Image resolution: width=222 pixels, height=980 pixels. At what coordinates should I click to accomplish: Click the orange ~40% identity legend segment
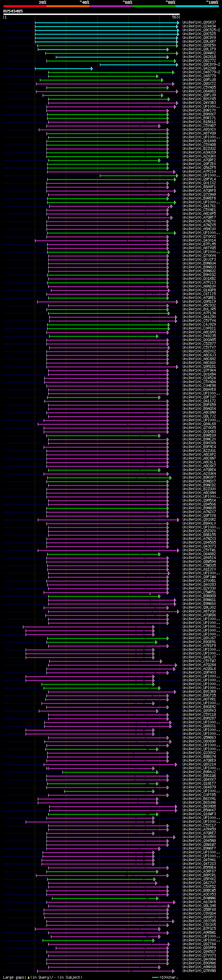tap(68, 6)
